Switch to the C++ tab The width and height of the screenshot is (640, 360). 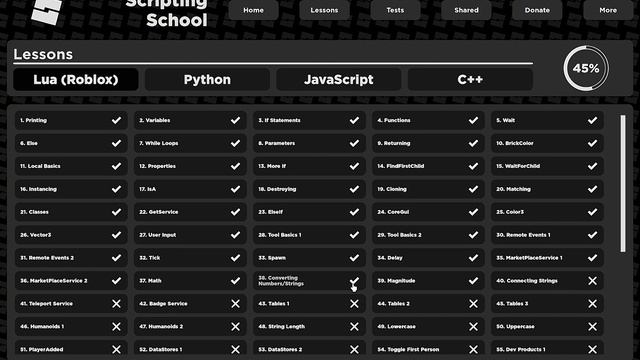click(x=470, y=79)
